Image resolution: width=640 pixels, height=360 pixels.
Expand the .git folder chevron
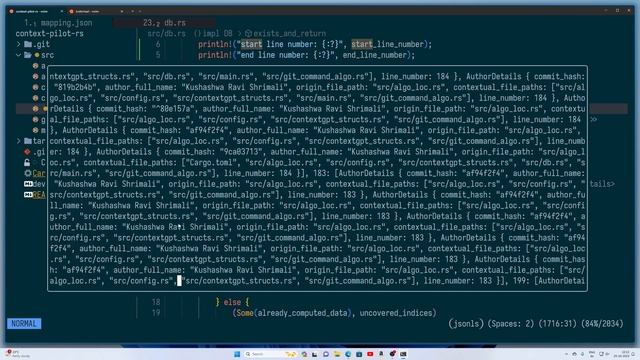pos(18,44)
